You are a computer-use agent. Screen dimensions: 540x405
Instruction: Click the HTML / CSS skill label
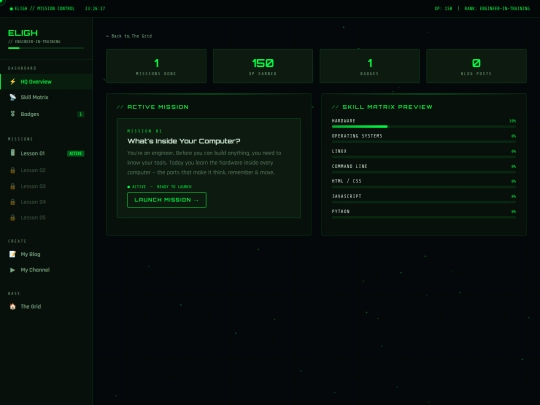(346, 181)
